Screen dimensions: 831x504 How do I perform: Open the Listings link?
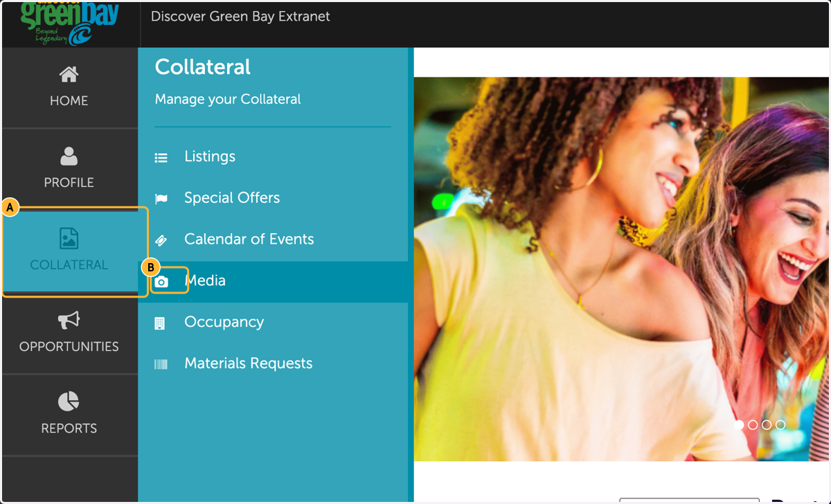coord(210,156)
